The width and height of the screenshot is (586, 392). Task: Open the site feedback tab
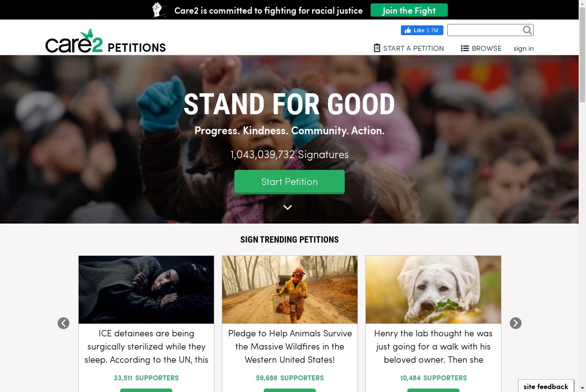click(546, 386)
